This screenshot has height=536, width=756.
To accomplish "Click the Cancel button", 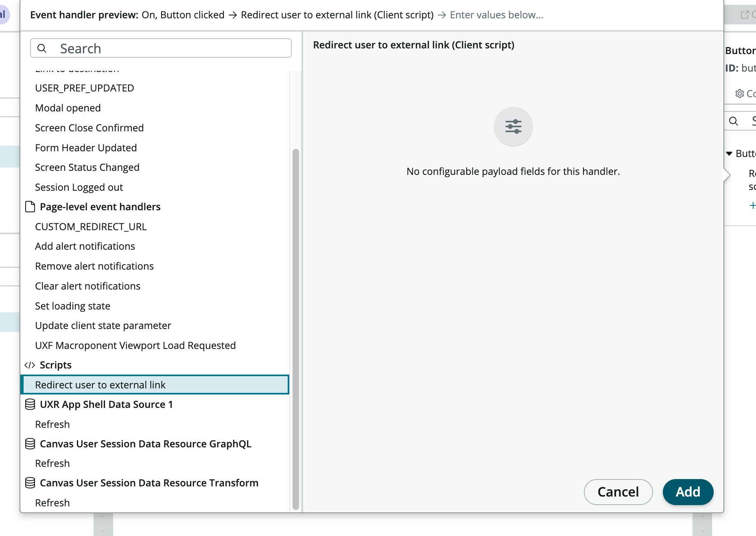I will point(618,492).
